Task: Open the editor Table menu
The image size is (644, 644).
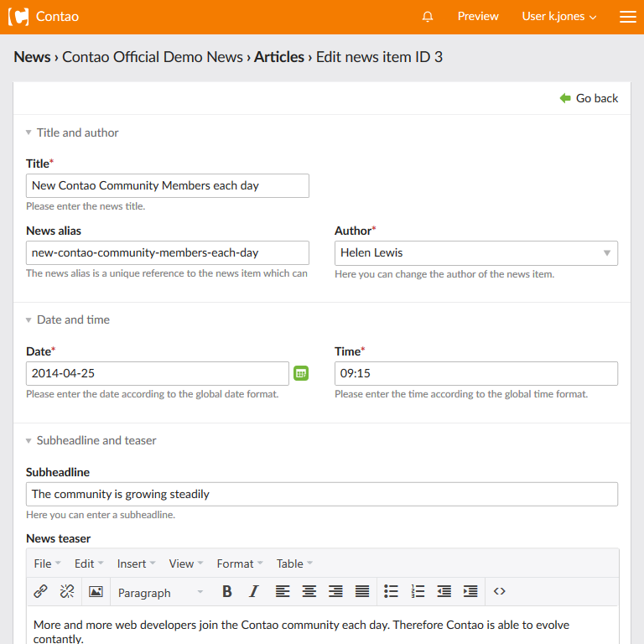Action: pyautogui.click(x=294, y=563)
